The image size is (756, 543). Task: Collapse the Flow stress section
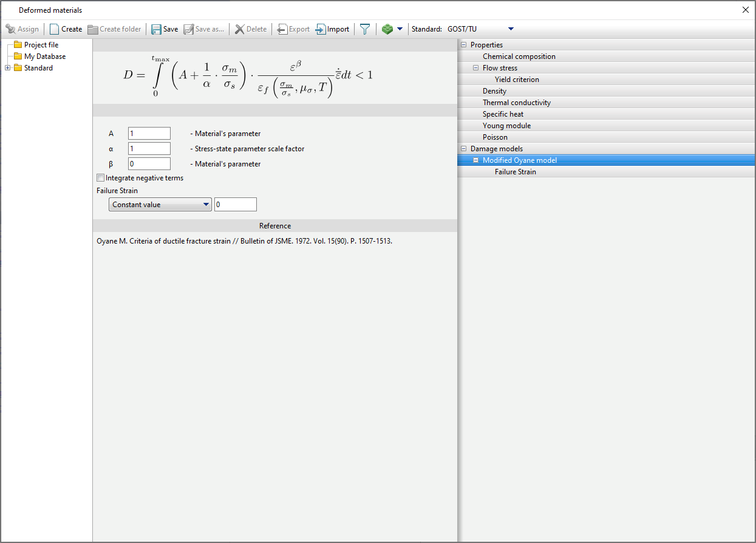pos(476,68)
